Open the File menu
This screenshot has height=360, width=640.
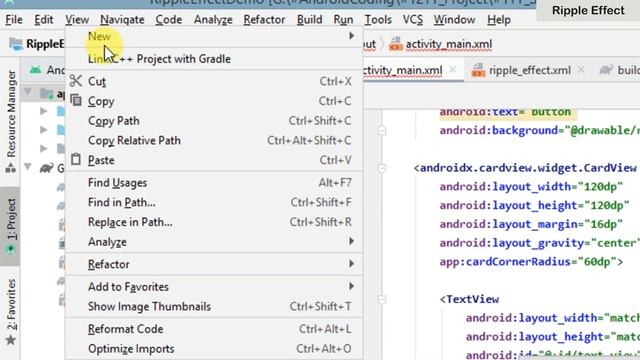tap(14, 20)
